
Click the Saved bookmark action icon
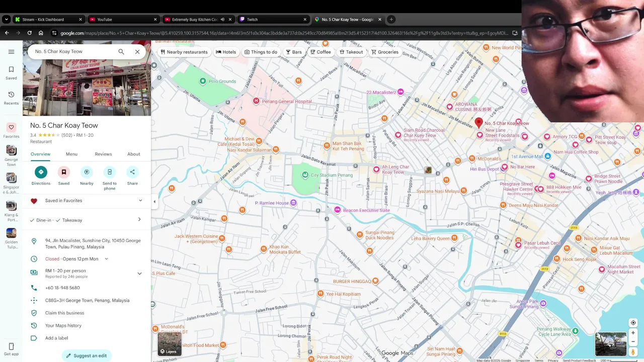tap(64, 172)
